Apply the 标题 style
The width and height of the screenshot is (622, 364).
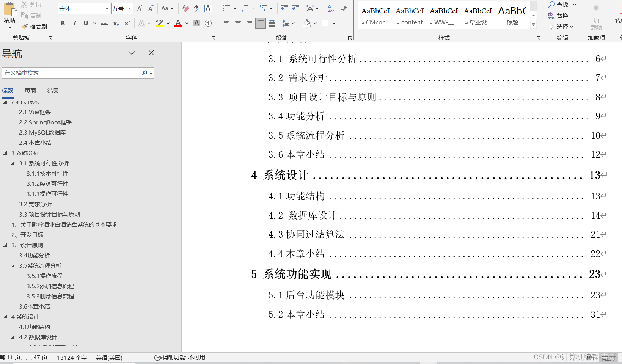(x=512, y=15)
